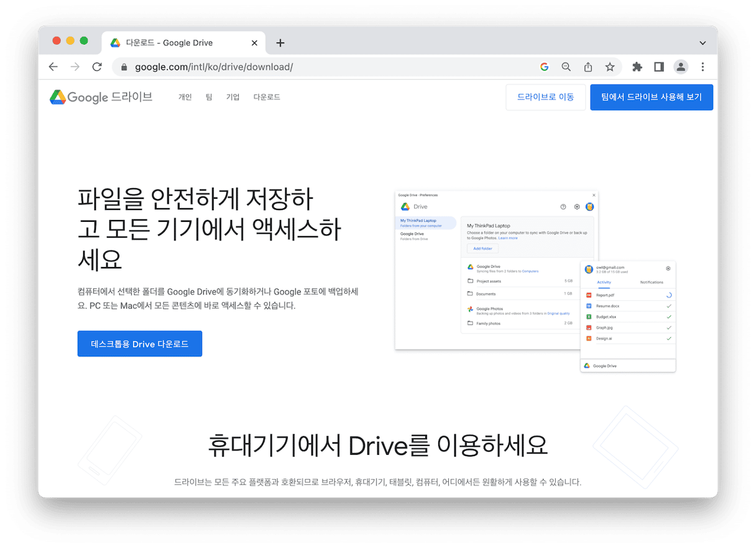Image resolution: width=756 pixels, height=548 pixels.
Task: Click the 드라이브로 이동 button
Action: click(x=545, y=97)
